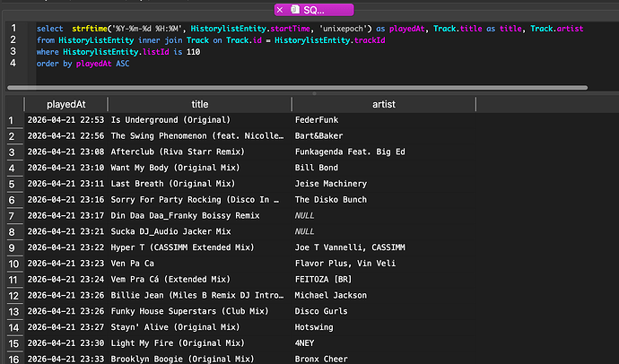
Task: Click title cell 'Stayn' Alive (Original Mix)'
Action: click(200, 327)
